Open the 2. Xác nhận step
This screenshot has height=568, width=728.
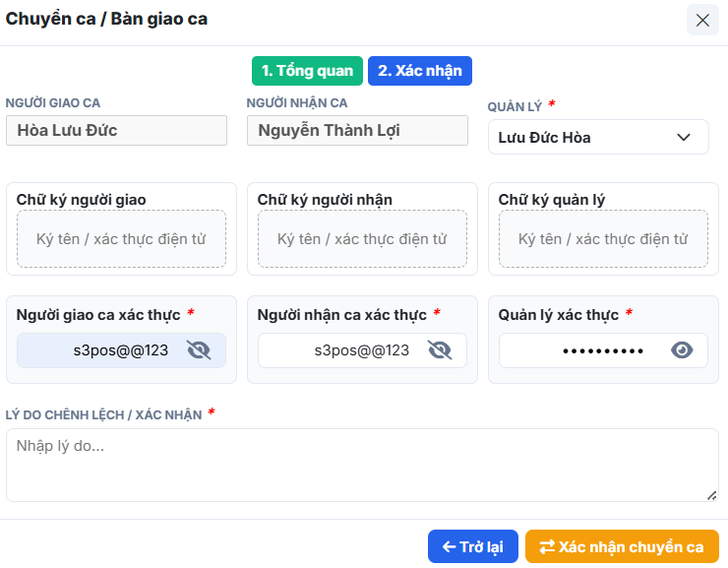[420, 71]
